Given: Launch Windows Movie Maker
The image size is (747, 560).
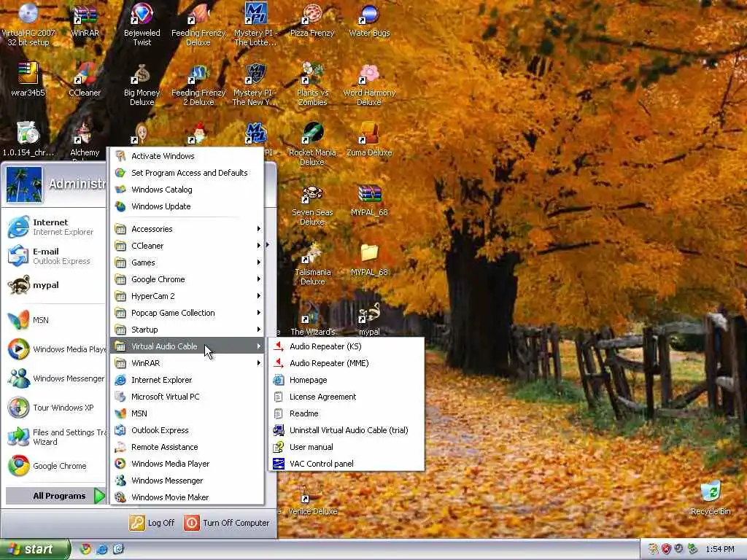Looking at the screenshot, I should pyautogui.click(x=187, y=497).
